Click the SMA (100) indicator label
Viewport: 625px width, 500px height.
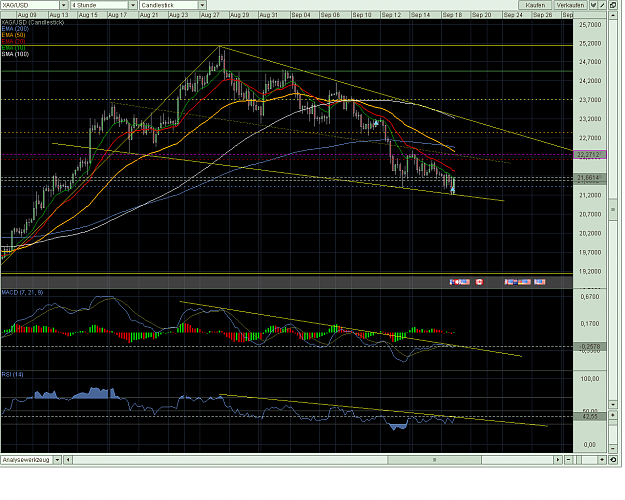(15, 54)
